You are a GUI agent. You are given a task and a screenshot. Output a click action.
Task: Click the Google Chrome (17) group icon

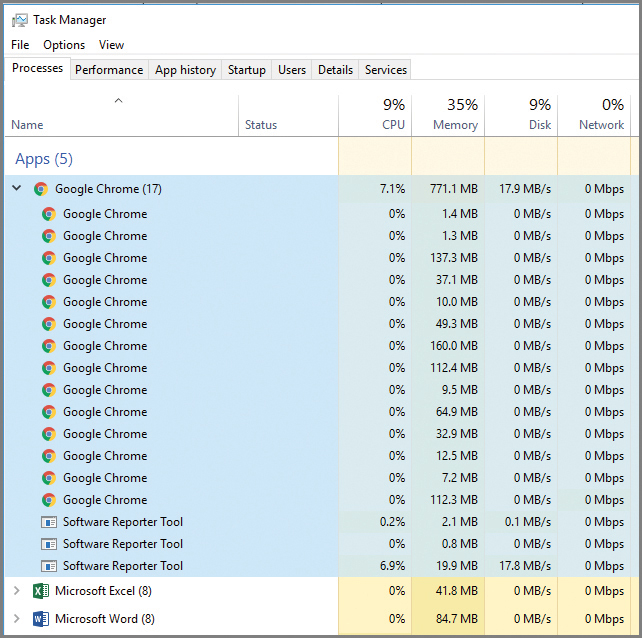click(x=40, y=189)
